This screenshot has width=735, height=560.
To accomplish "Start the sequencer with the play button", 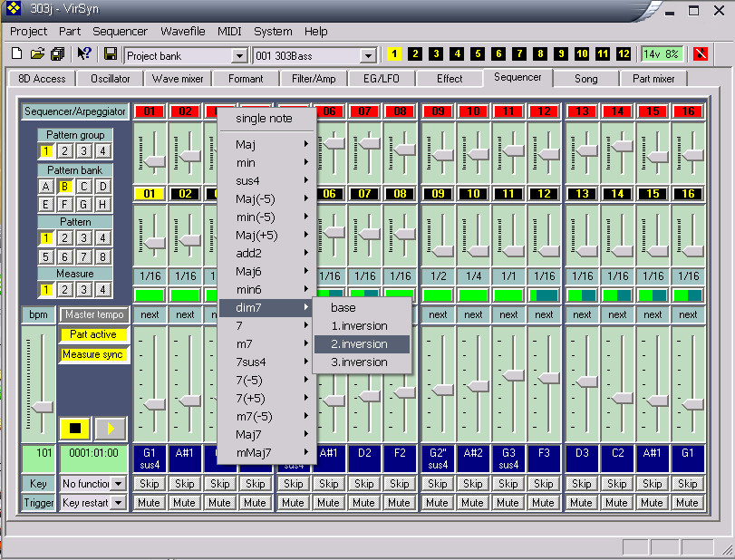I will point(111,429).
